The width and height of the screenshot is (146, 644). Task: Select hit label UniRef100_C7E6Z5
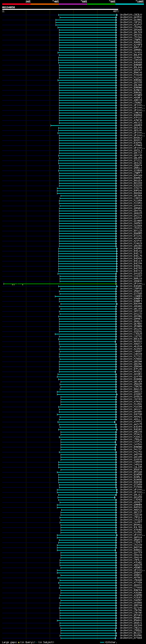[x=131, y=334]
